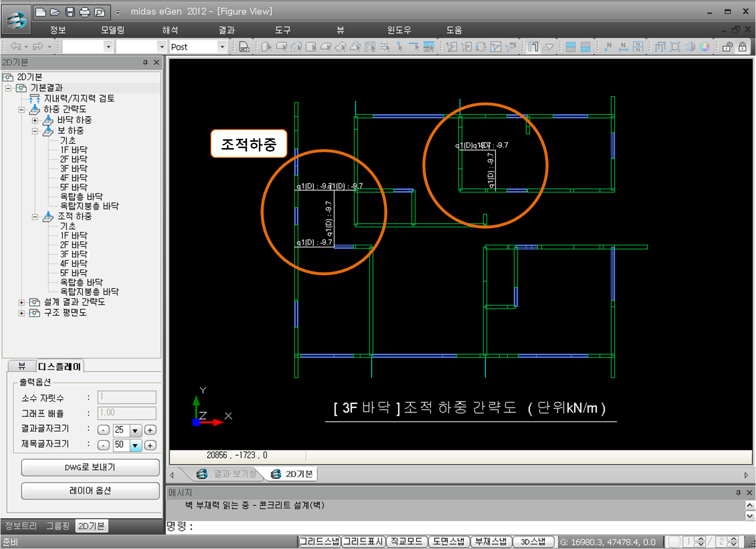Switch to the 뷰 panel tab
This screenshot has width=756, height=549.
(22, 366)
